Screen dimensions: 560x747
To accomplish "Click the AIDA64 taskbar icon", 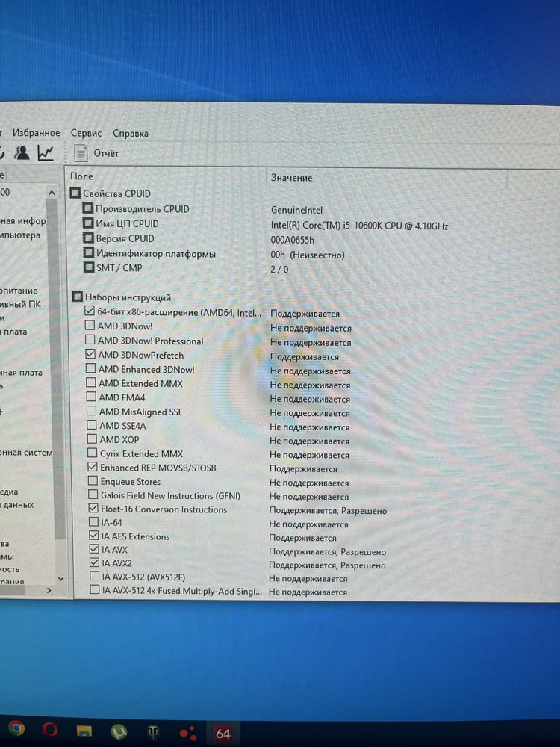I will click(x=223, y=734).
